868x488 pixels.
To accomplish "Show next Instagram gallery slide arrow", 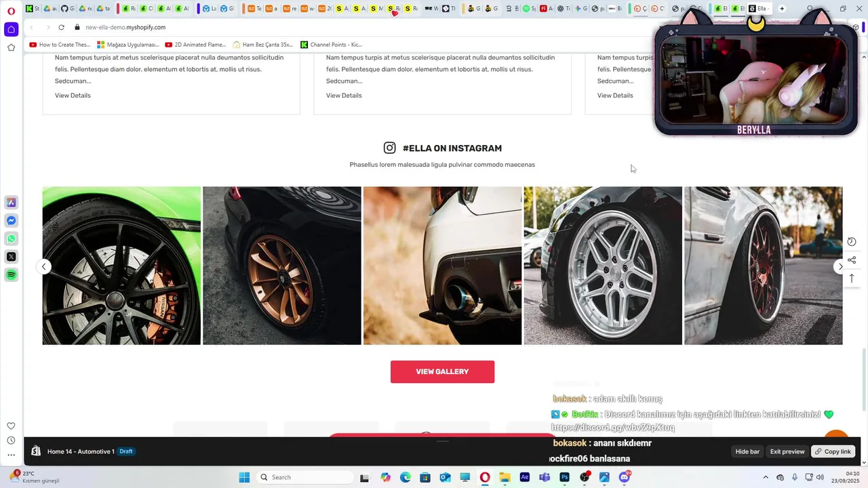I will coord(840,266).
